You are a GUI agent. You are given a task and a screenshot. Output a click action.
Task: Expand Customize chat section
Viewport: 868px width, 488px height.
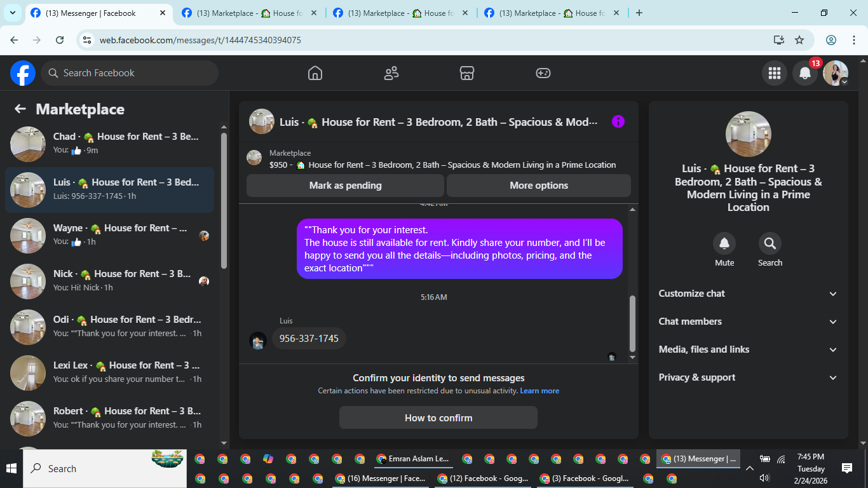[748, 294]
